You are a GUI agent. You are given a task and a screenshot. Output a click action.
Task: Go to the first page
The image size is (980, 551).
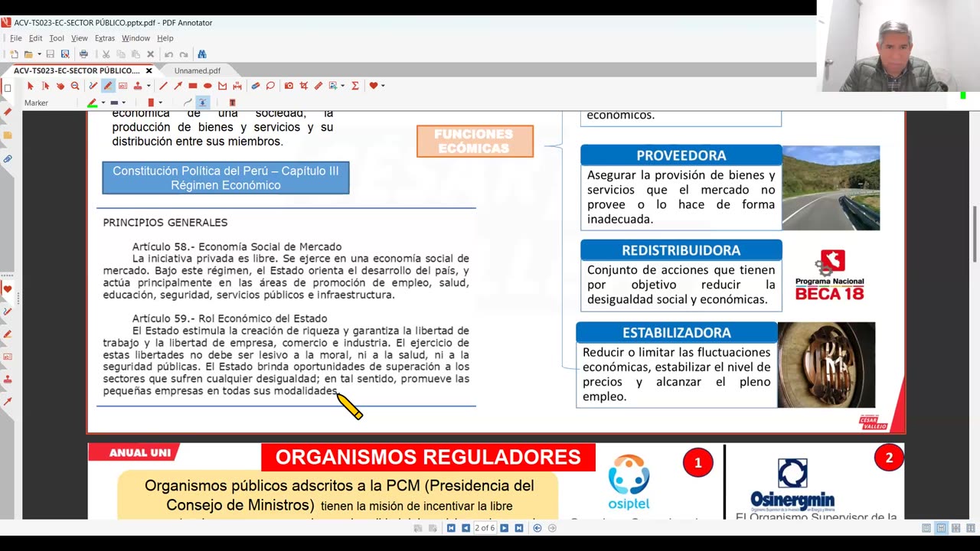451,528
